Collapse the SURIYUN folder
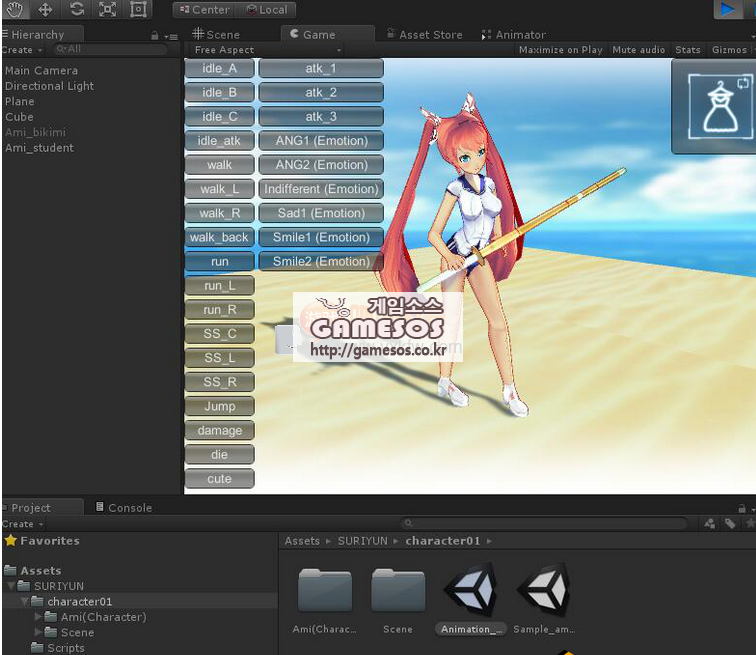 pos(11,586)
